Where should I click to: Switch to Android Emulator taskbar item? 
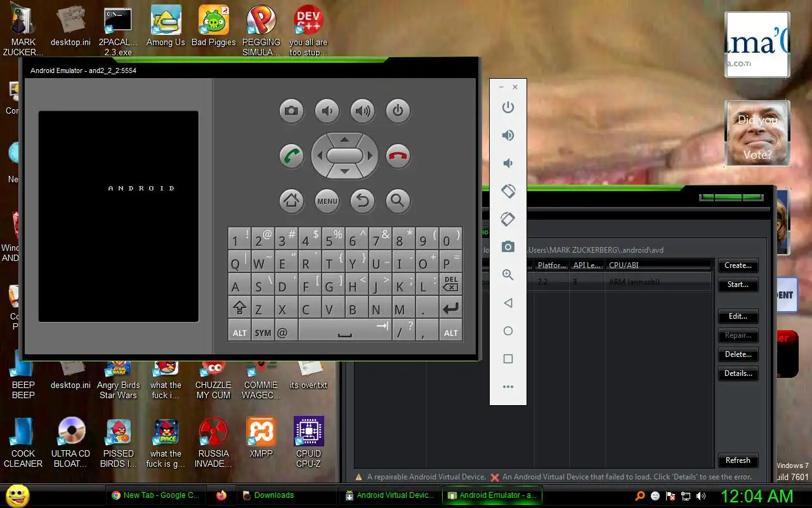(492, 495)
